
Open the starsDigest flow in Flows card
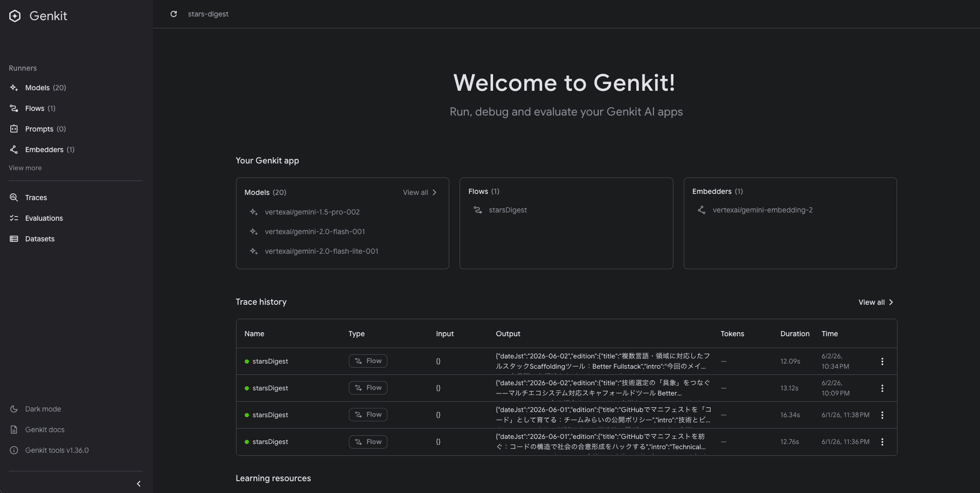pos(508,210)
